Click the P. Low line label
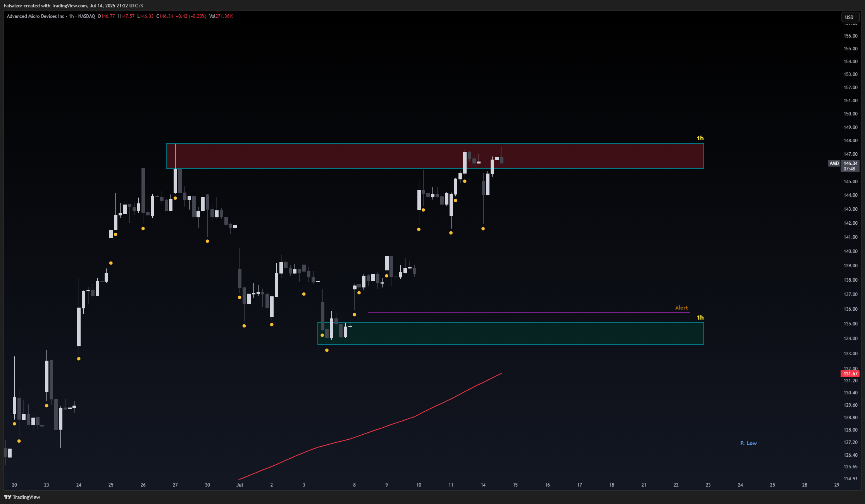The image size is (865, 504). click(x=748, y=443)
